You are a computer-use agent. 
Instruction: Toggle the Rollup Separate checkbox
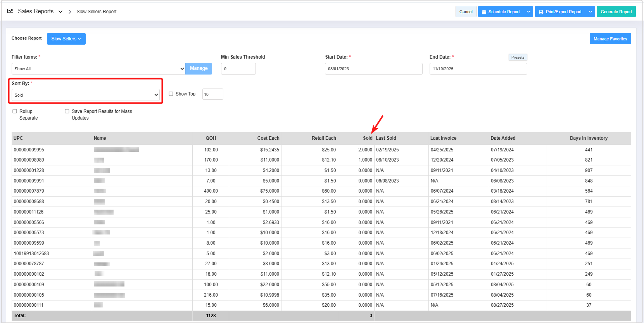[15, 111]
